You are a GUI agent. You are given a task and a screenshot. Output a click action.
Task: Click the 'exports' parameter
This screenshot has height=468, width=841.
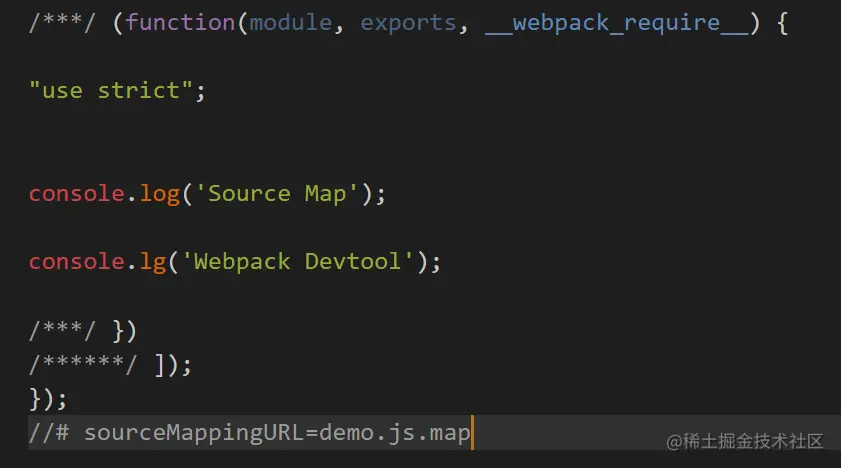click(408, 24)
